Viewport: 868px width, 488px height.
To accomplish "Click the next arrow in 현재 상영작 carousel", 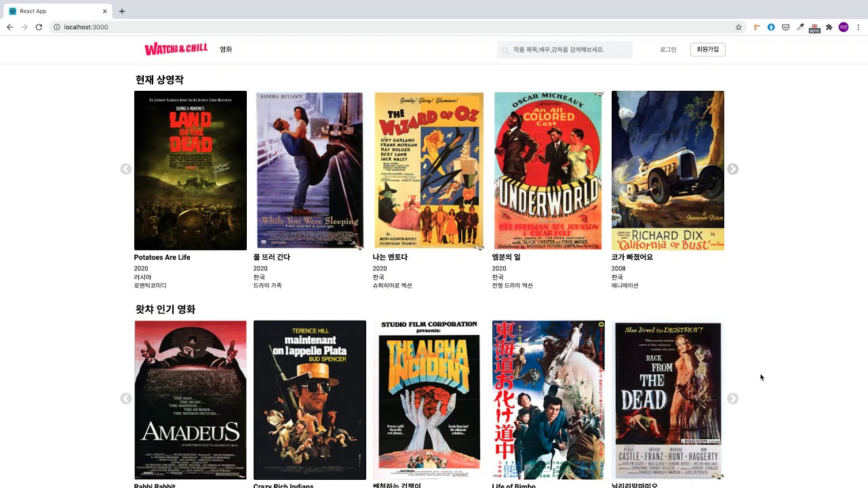I will click(732, 169).
